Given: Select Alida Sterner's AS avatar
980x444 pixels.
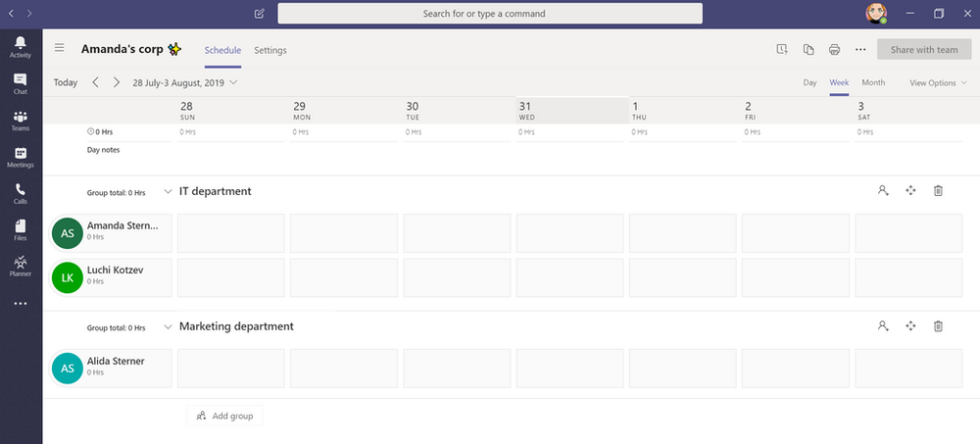Looking at the screenshot, I should pyautogui.click(x=68, y=369).
